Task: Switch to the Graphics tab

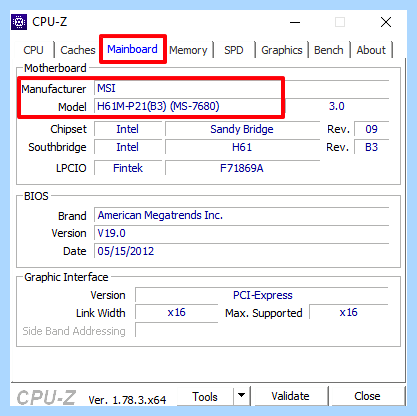Action: pos(282,50)
